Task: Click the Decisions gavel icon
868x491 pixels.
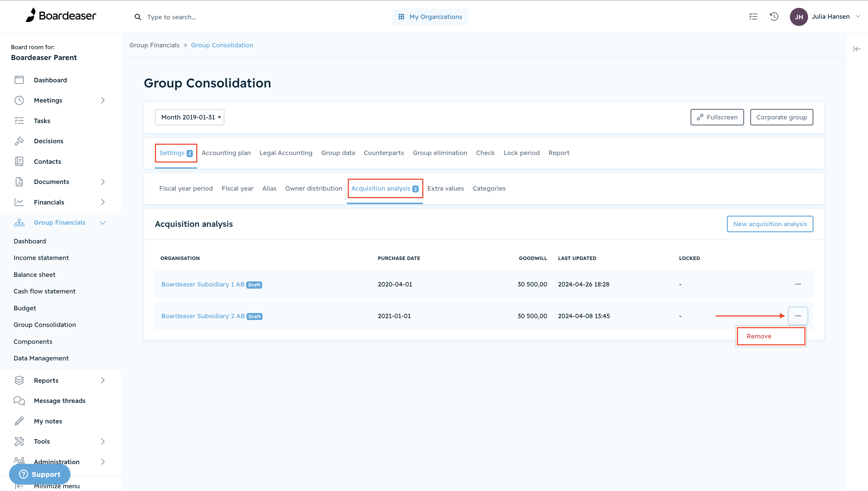Action: [19, 141]
